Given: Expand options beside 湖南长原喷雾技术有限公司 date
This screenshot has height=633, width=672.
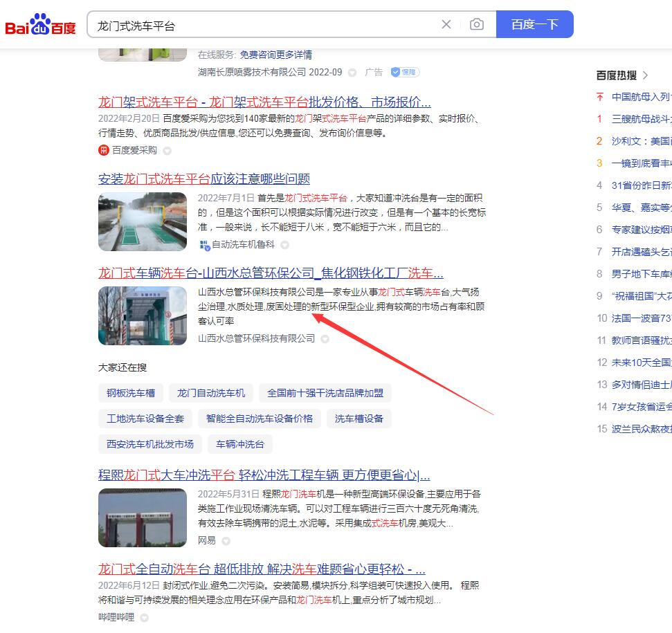Looking at the screenshot, I should [352, 73].
